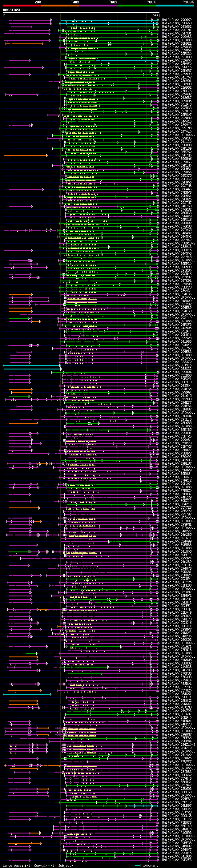Screen dimensions: 197x868
Task: Click the UniRef100_Q41645 label
Action: click(x=176, y=396)
